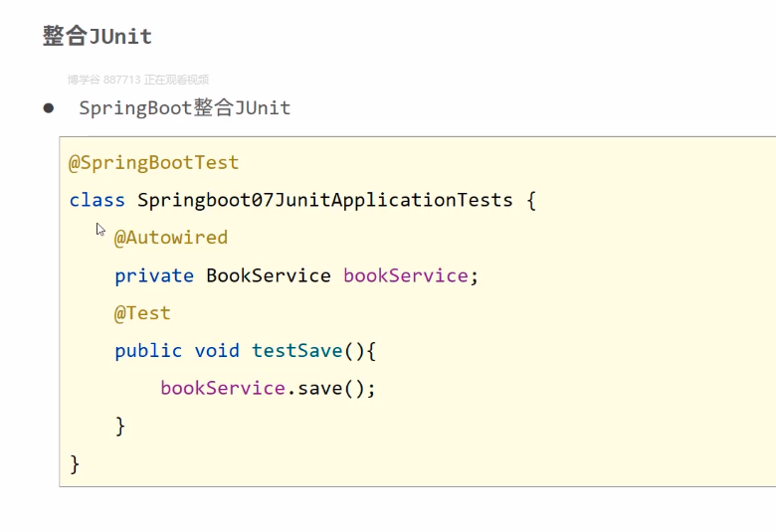The height and width of the screenshot is (532, 776).
Task: Click the public keyword
Action: point(148,351)
